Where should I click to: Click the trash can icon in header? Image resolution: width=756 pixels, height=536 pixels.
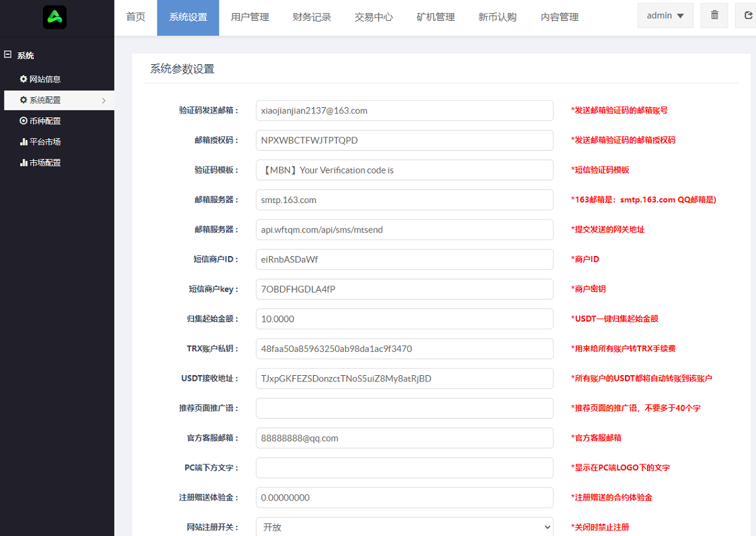714,15
